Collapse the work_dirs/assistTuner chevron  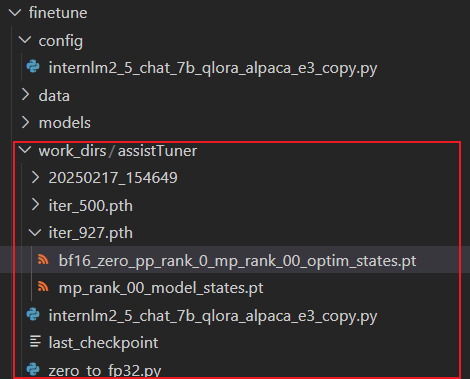pos(25,150)
